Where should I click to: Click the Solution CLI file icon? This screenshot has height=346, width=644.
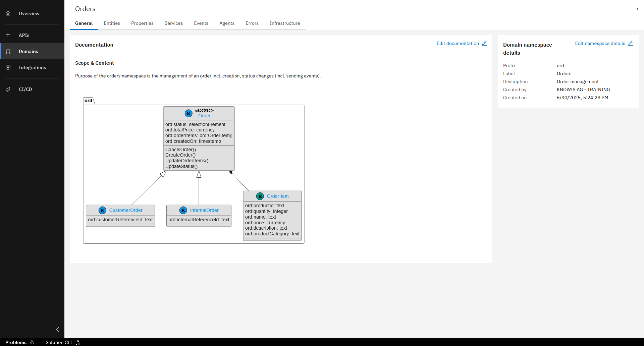click(x=77, y=342)
